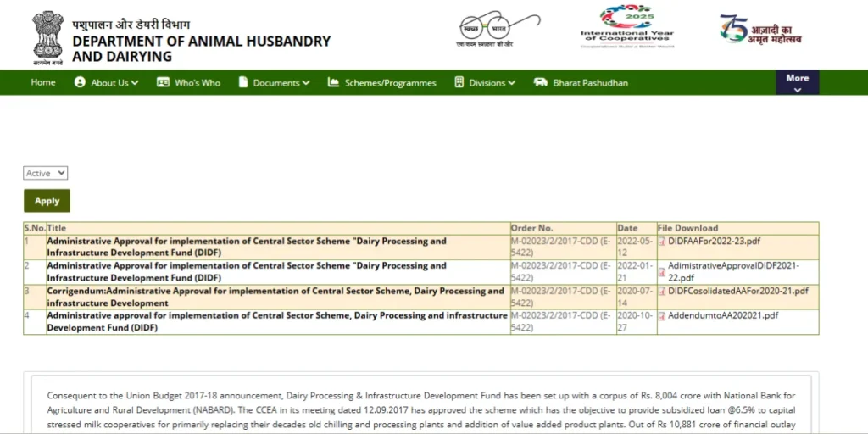This screenshot has width=868, height=434.
Task: Click PDF icon beside AddendumtoAA202021.pdf
Action: click(661, 316)
